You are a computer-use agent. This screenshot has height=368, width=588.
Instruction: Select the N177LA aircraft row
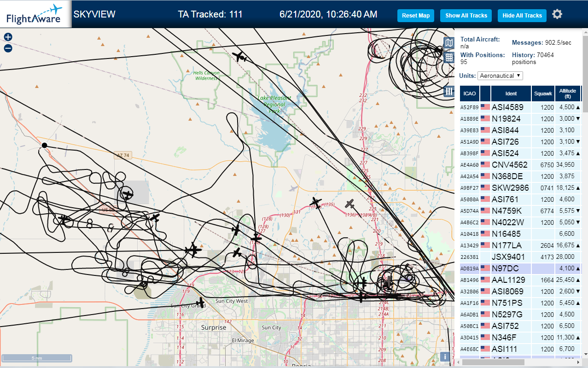click(521, 245)
